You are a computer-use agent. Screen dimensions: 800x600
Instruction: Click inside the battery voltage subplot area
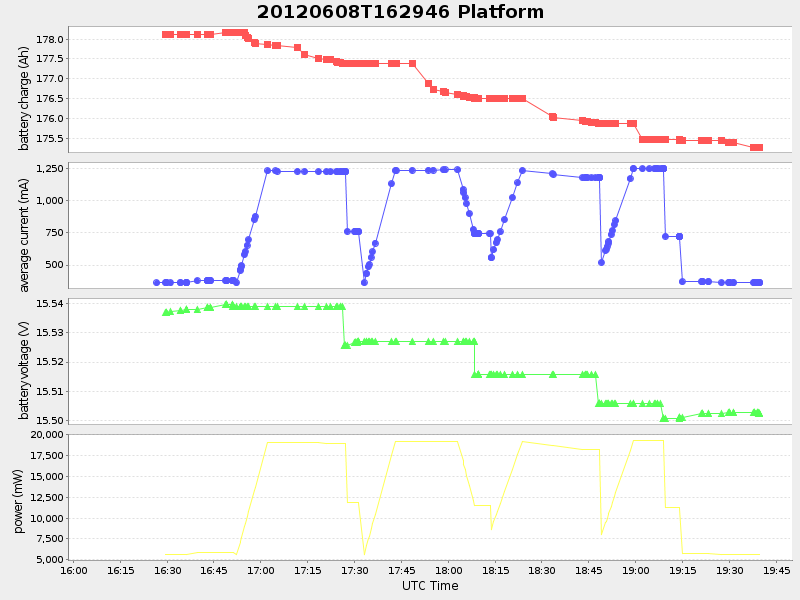[400, 360]
